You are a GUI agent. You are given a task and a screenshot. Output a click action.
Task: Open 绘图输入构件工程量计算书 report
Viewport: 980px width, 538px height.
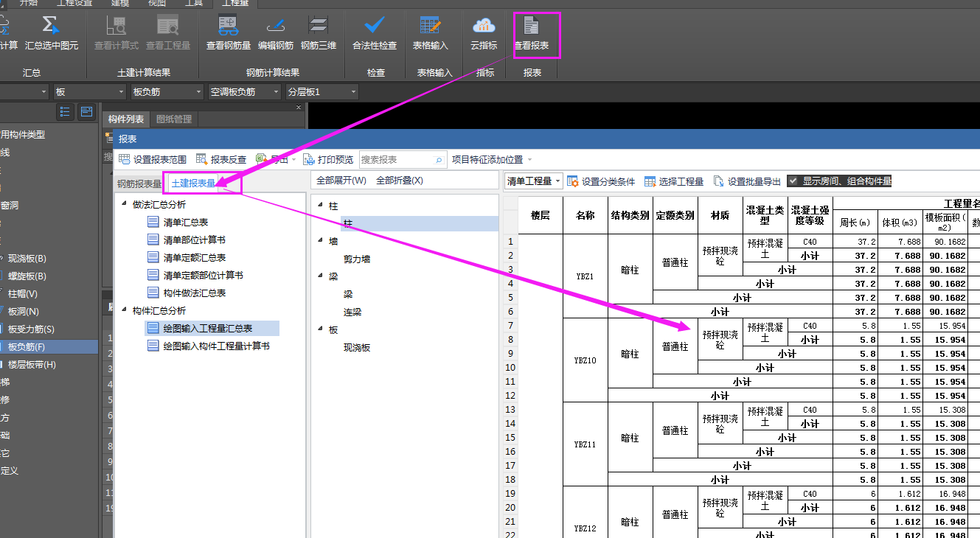tap(216, 346)
